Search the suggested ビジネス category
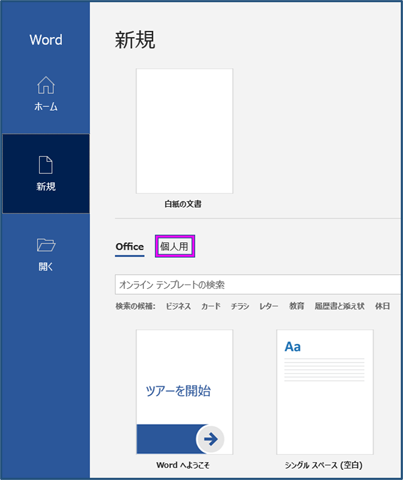 [178, 306]
